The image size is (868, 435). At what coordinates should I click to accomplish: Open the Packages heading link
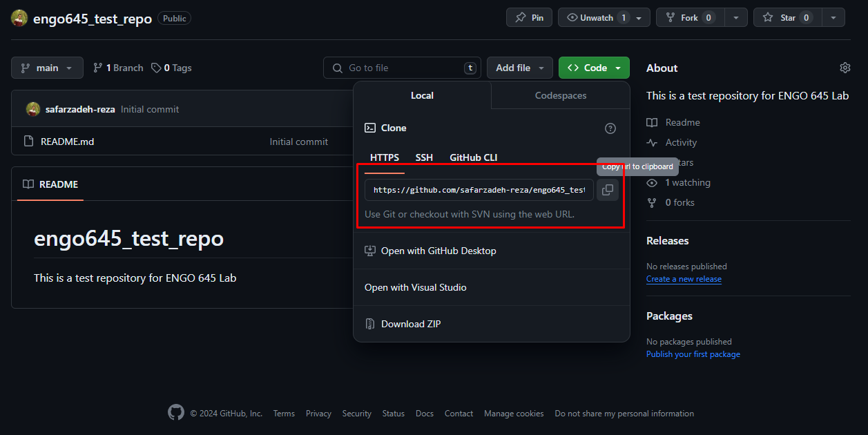coord(669,316)
